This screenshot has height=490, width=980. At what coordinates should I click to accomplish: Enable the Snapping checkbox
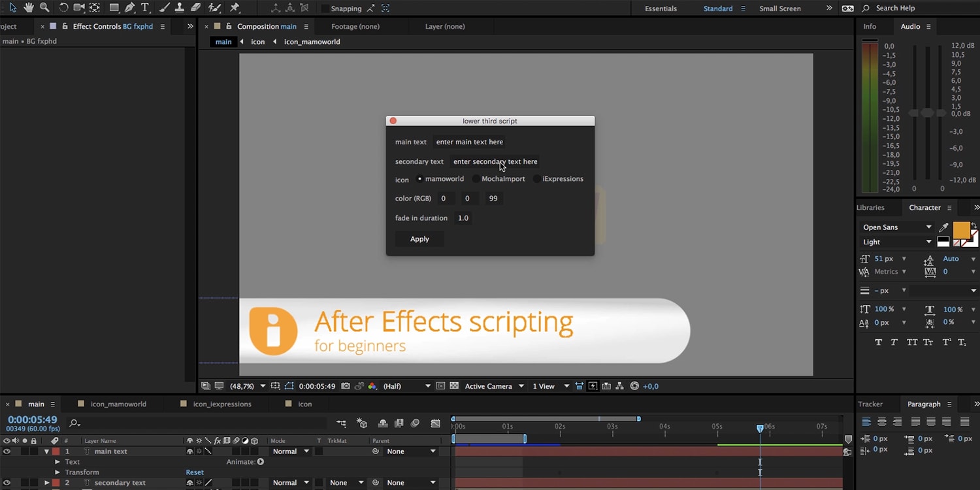[x=325, y=8]
